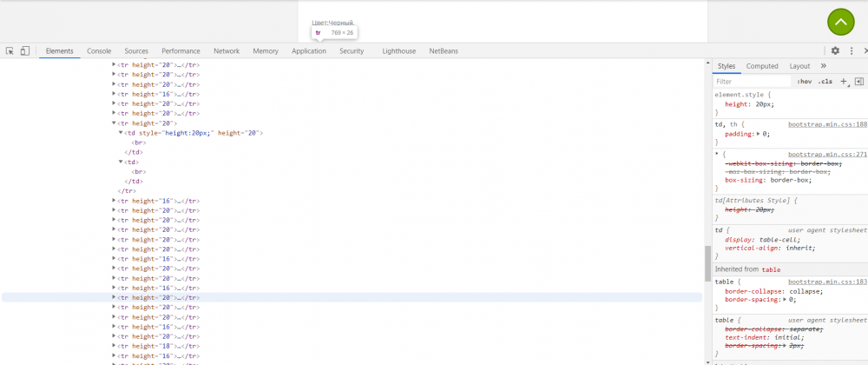Expand the border-spacing shorthand in table rule
The height and width of the screenshot is (365, 868).
[x=785, y=300]
